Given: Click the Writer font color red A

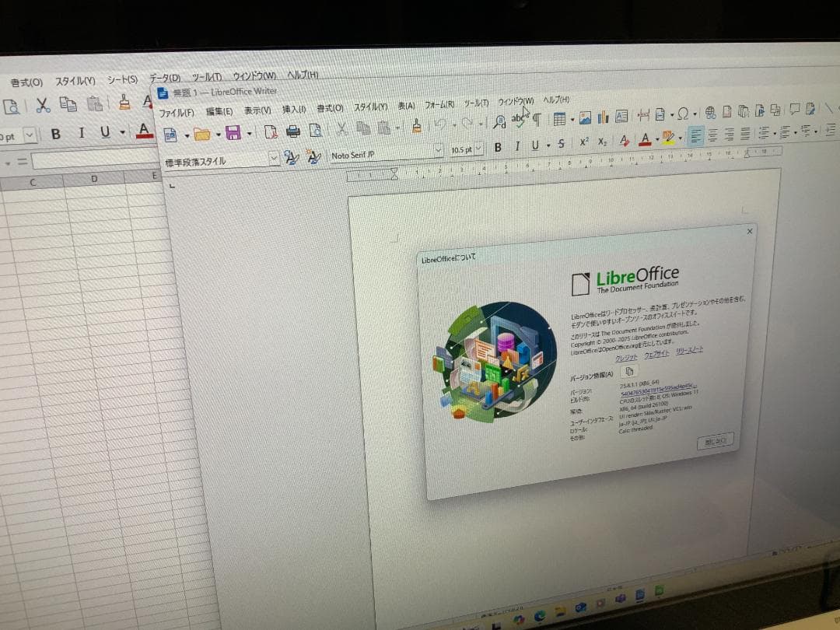Looking at the screenshot, I should pos(643,140).
